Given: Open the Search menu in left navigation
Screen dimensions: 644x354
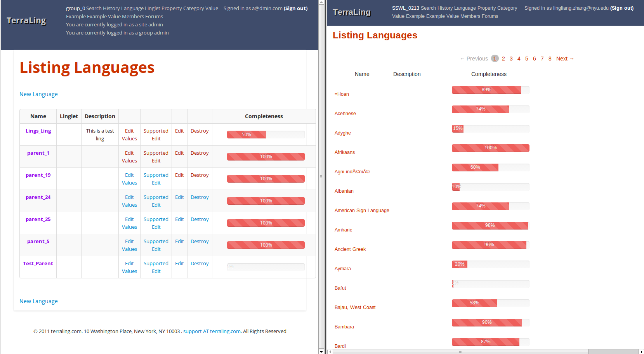Looking at the screenshot, I should coord(94,8).
